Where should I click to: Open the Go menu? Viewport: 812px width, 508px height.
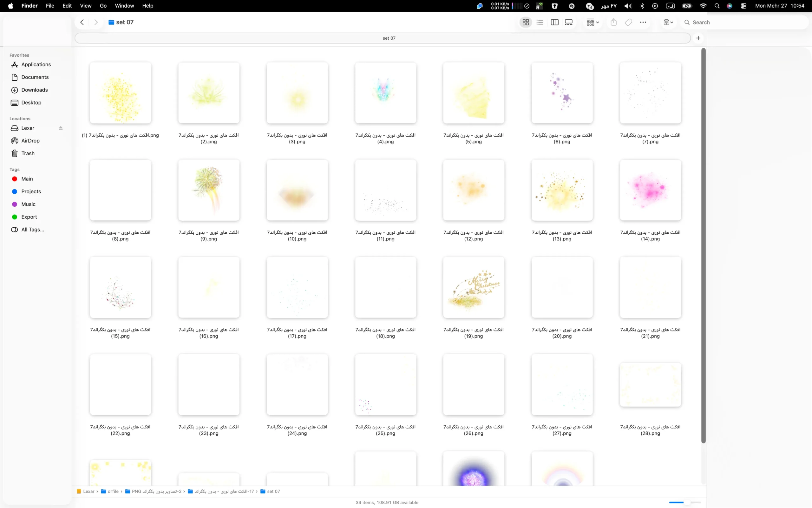click(x=103, y=6)
